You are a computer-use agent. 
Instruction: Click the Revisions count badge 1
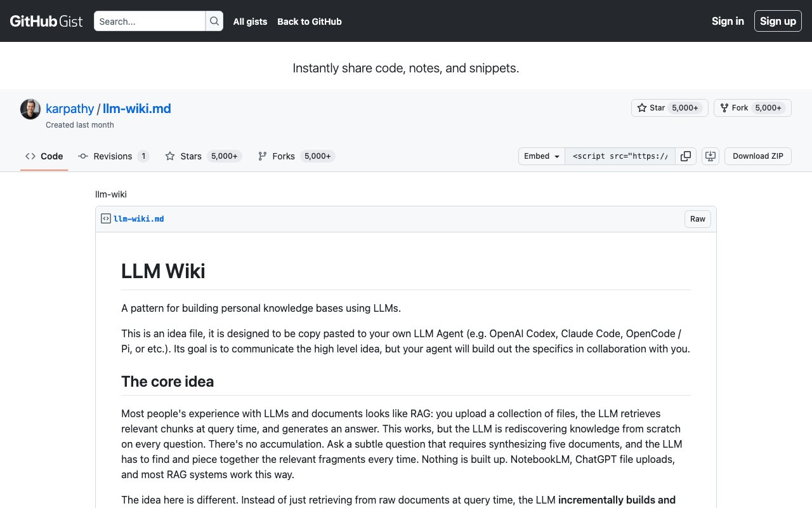tap(143, 156)
